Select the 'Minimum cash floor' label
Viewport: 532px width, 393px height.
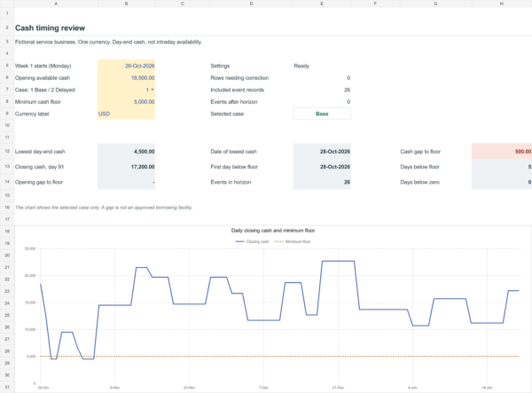point(37,102)
